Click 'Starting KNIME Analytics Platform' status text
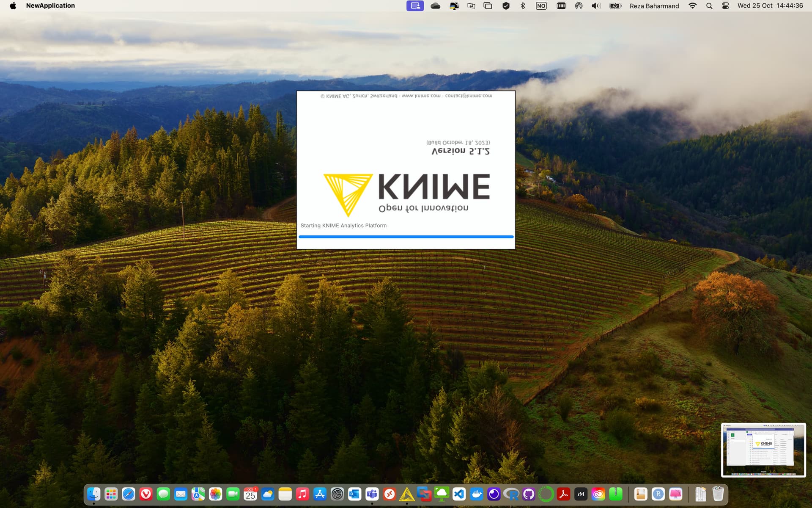 tap(343, 226)
